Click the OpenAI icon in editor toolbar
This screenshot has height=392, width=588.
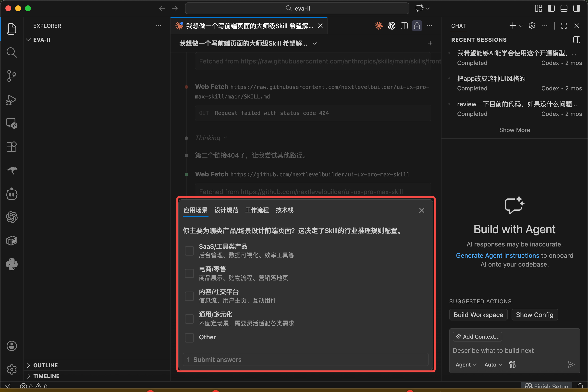(x=392, y=26)
